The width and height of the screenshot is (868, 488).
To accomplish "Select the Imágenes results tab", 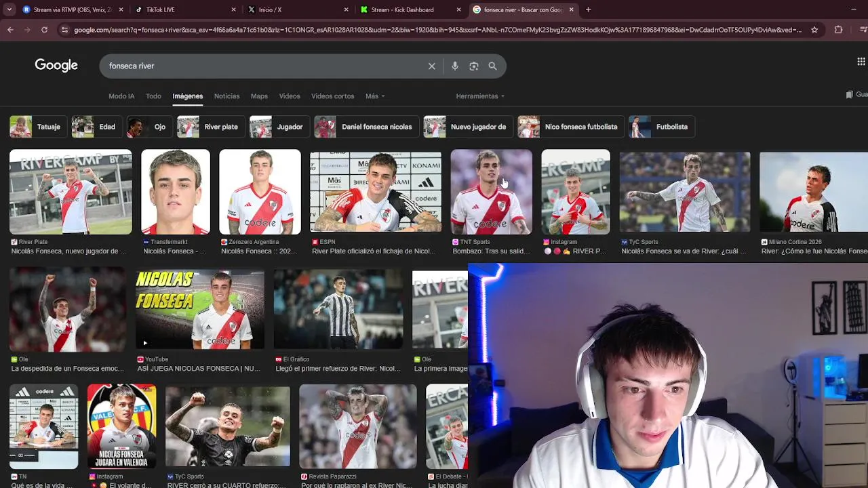I will (x=188, y=96).
